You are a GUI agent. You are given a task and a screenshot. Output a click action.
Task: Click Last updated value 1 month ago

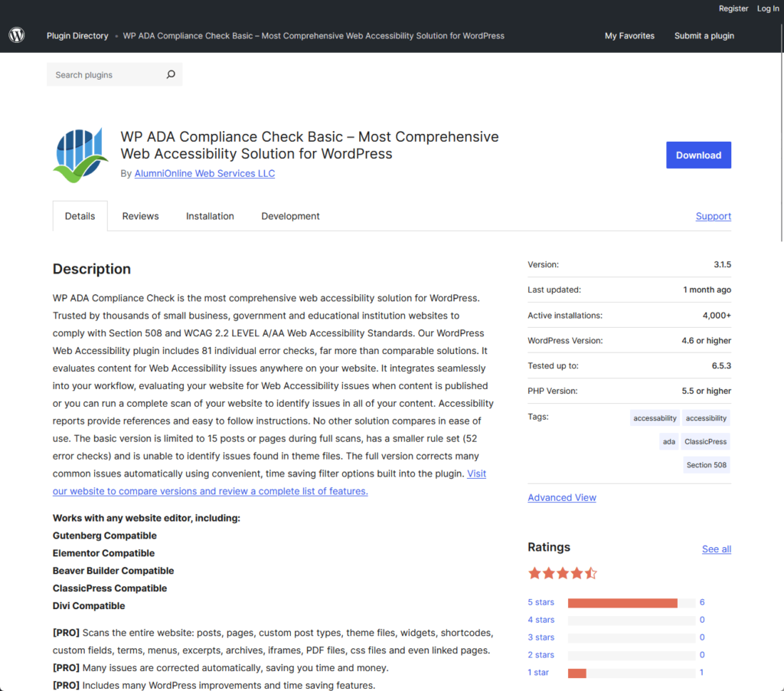pyautogui.click(x=707, y=290)
